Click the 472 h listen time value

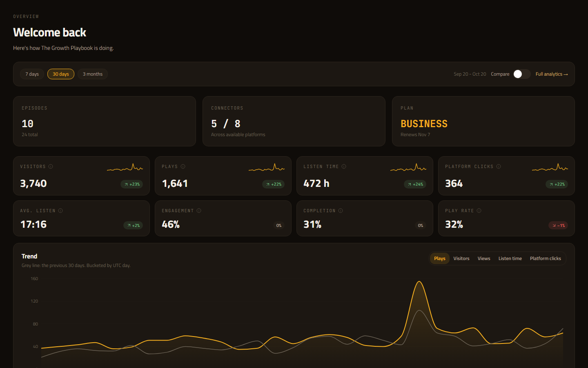pos(316,184)
